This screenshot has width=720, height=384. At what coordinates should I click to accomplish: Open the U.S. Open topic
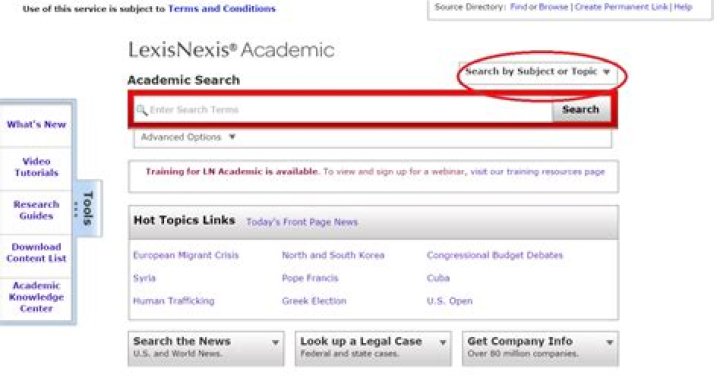(x=450, y=301)
